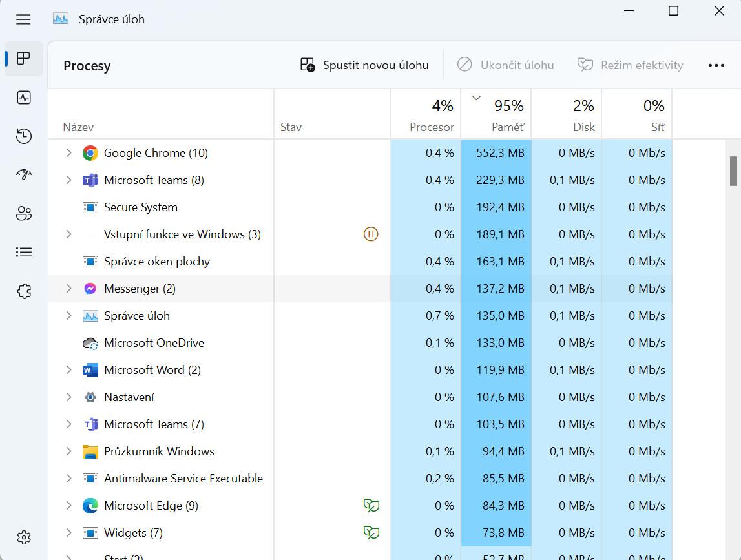The height and width of the screenshot is (560, 741).
Task: Click the 229,3 MB memory value
Action: coord(500,180)
